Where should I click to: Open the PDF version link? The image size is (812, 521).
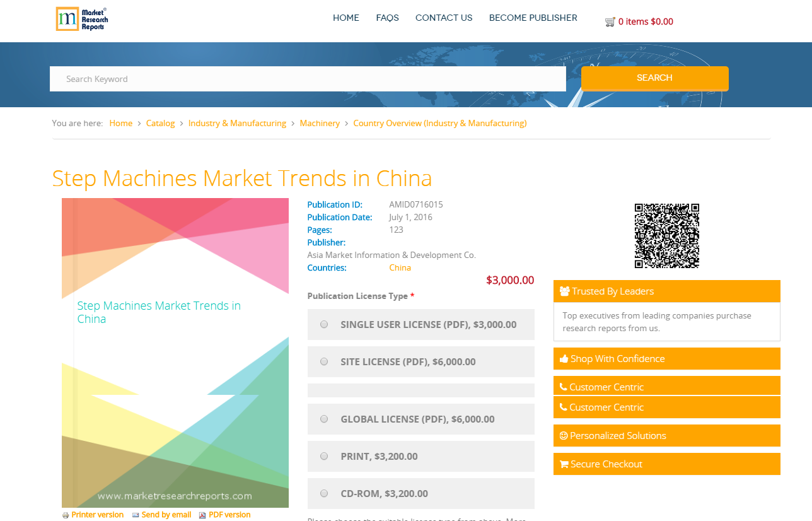[229, 515]
